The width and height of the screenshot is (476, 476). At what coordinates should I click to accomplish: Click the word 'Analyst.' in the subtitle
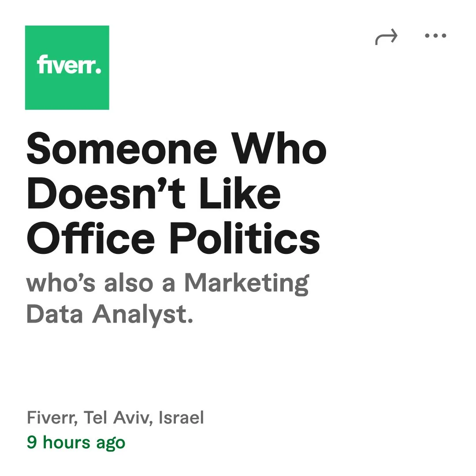tap(142, 315)
